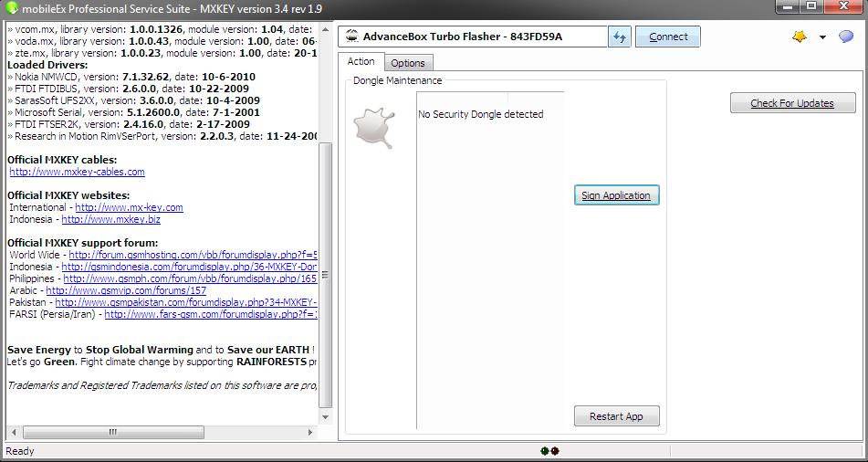Click the 'Dongle Maintenance' group label

397,80
